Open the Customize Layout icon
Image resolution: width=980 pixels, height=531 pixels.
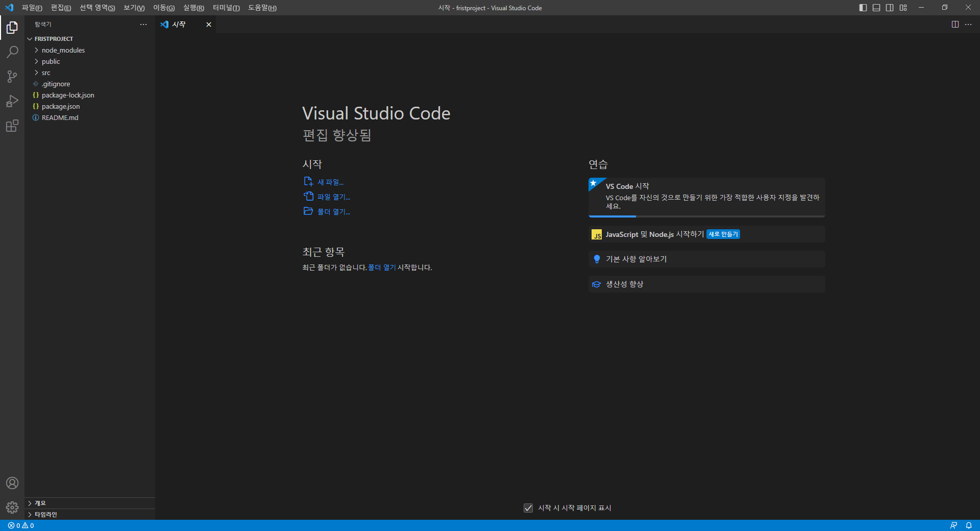903,8
